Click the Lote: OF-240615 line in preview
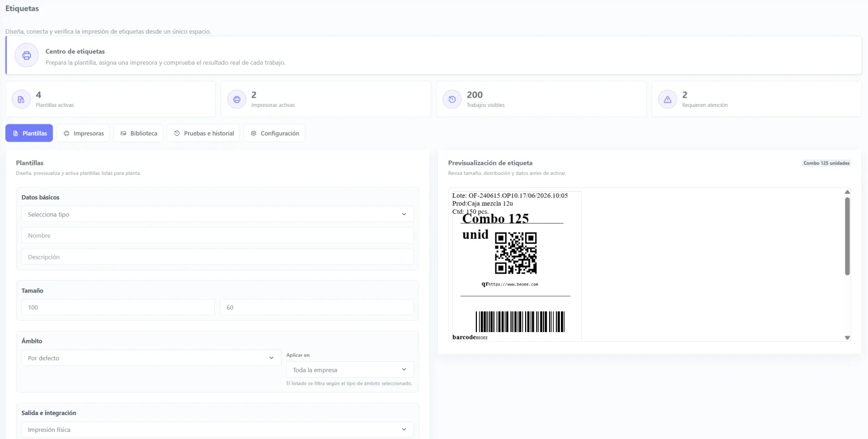 coord(510,195)
